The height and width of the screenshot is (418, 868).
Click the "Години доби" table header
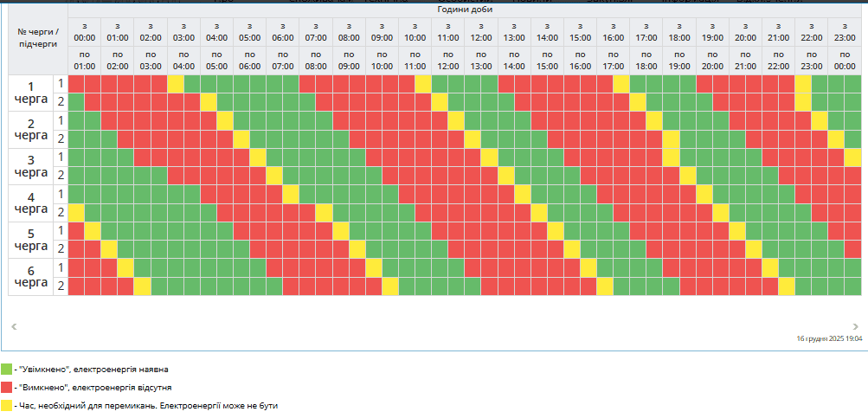pos(465,10)
